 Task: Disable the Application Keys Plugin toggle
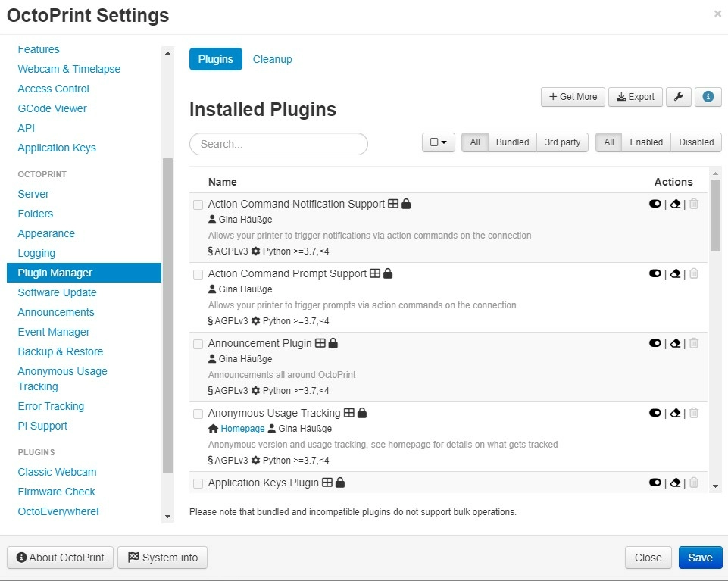point(655,483)
